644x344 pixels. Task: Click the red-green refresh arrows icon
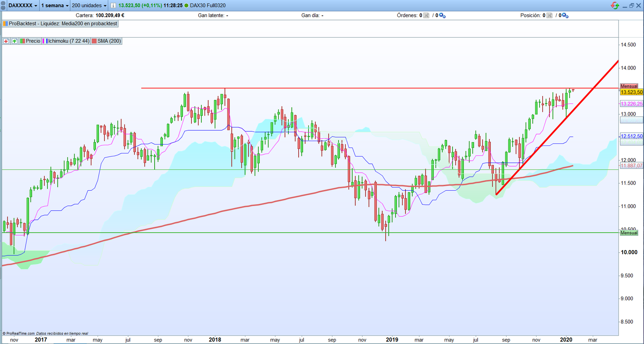coord(615,6)
